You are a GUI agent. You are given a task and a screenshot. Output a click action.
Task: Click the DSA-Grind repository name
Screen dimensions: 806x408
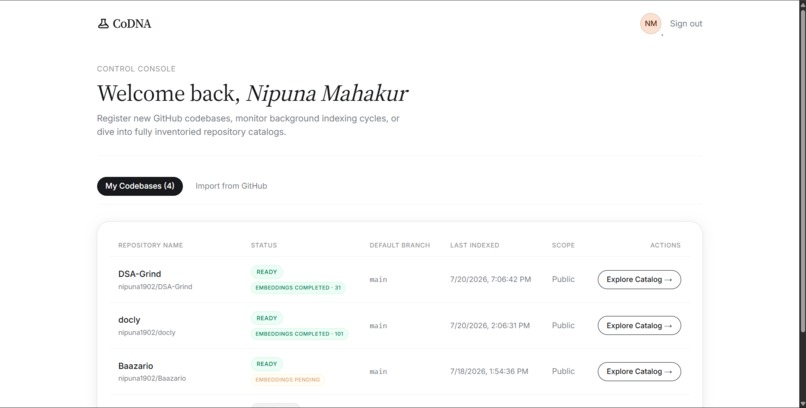[x=139, y=274]
